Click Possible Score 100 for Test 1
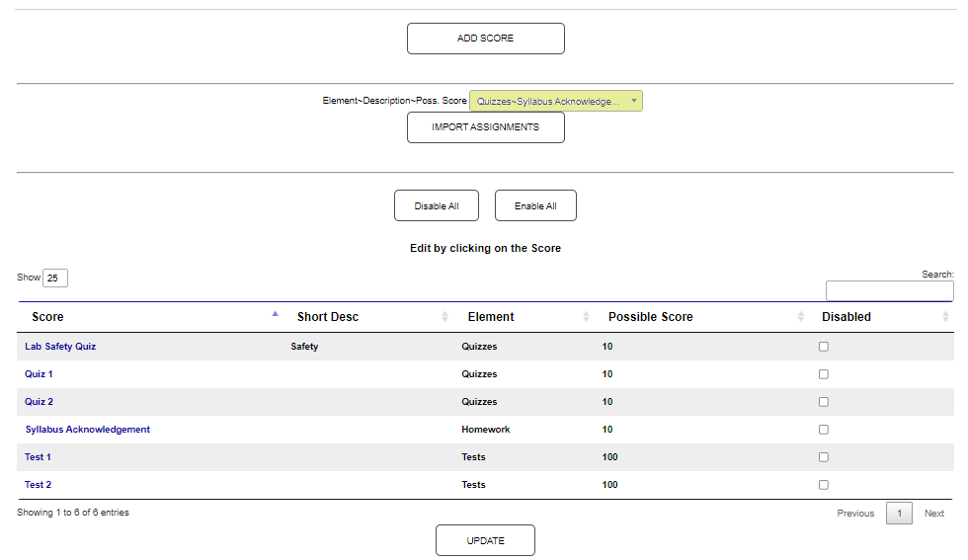Screen dimensions: 968x560 [610, 457]
